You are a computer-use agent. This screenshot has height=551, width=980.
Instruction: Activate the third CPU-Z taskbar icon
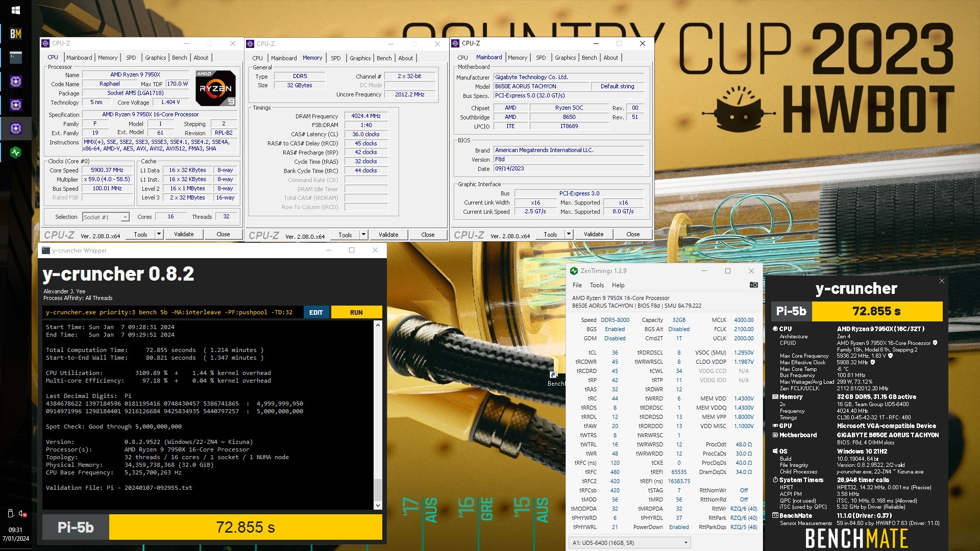pos(15,128)
